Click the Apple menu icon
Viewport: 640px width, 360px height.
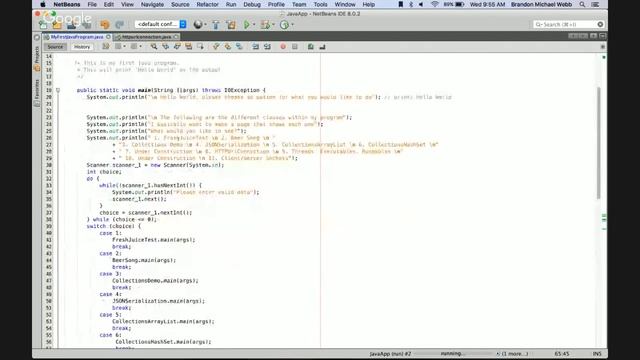43,4
